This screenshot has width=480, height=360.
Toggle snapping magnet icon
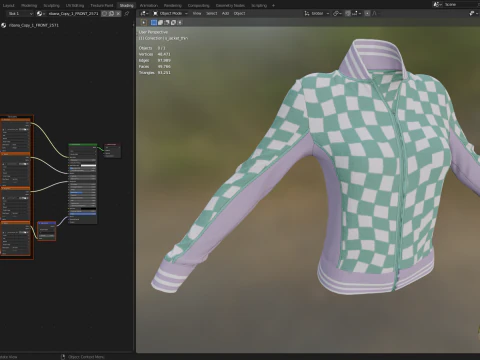click(348, 13)
